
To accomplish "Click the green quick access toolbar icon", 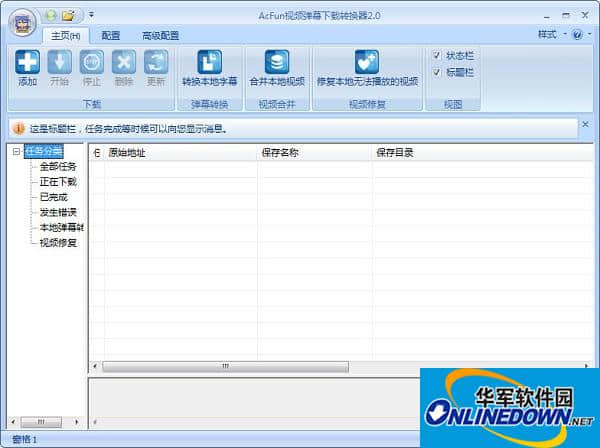I will pyautogui.click(x=51, y=16).
